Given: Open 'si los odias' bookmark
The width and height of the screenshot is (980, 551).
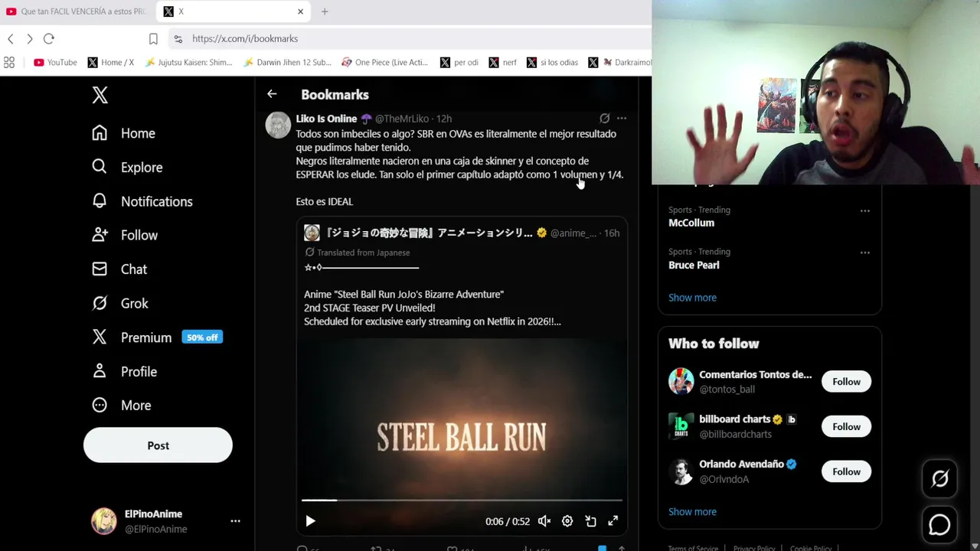Looking at the screenshot, I should [552, 62].
